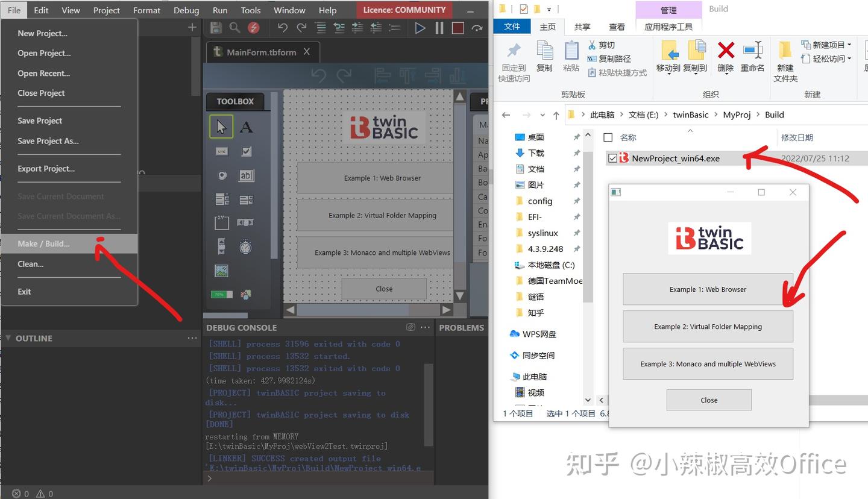Image resolution: width=868 pixels, height=499 pixels.
Task: Click the ProgressBar control in the Toolbox
Action: (x=221, y=295)
